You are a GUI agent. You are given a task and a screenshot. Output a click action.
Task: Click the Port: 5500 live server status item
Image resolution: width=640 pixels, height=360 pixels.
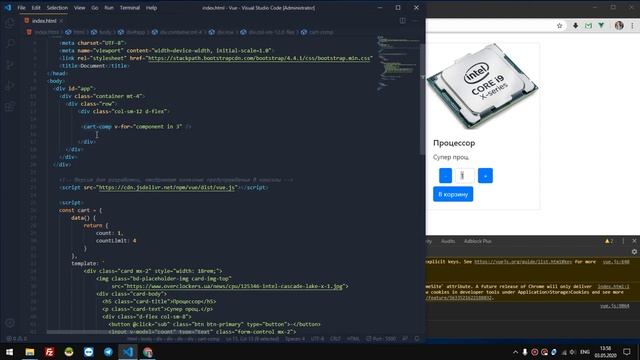381,339
